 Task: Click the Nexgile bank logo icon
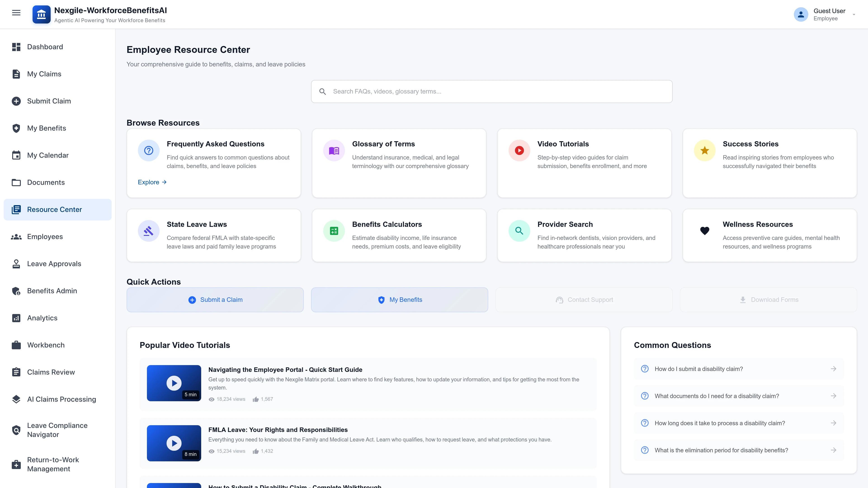pos(41,14)
